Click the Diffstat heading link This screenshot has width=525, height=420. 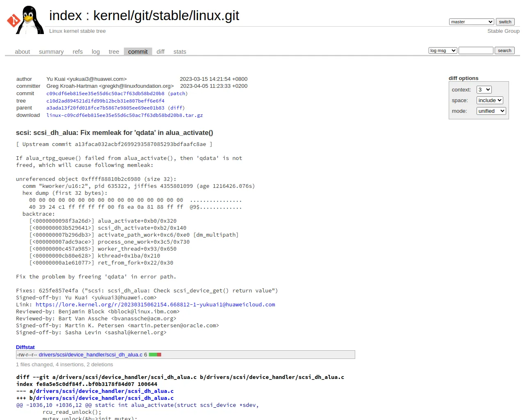tap(25, 347)
